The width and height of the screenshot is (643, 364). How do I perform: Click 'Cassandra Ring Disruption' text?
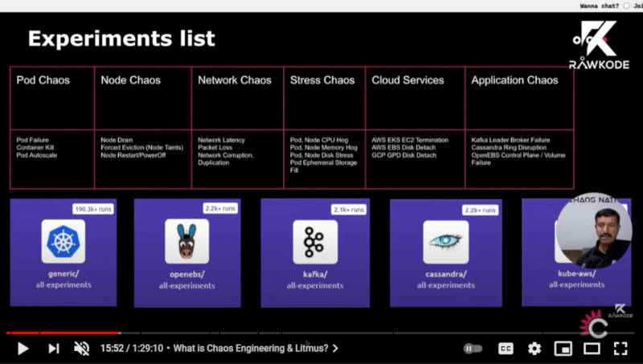509,147
